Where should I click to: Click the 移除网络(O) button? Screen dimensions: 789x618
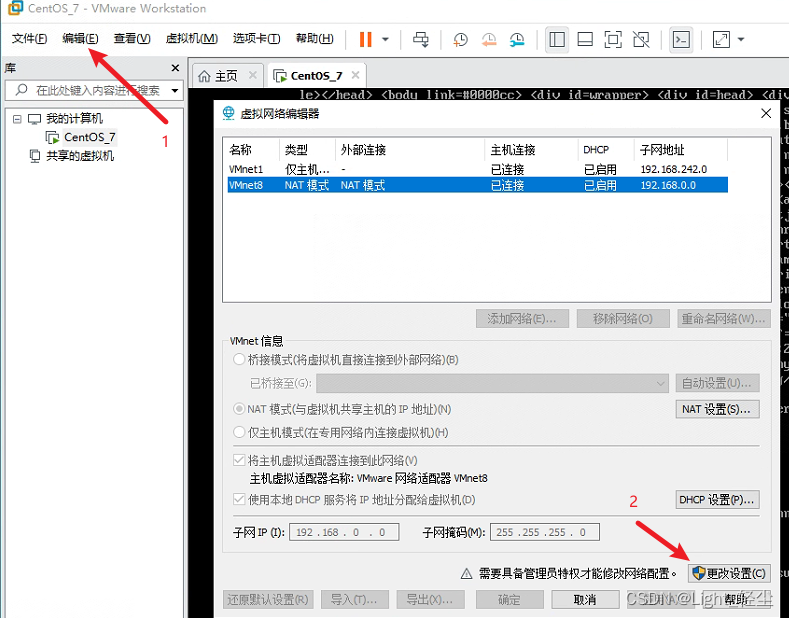623,319
